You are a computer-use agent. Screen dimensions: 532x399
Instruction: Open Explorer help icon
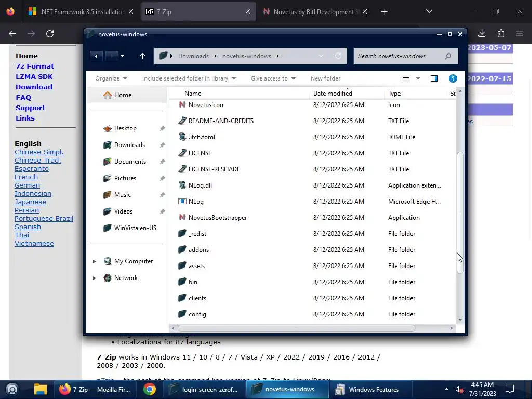coord(453,78)
